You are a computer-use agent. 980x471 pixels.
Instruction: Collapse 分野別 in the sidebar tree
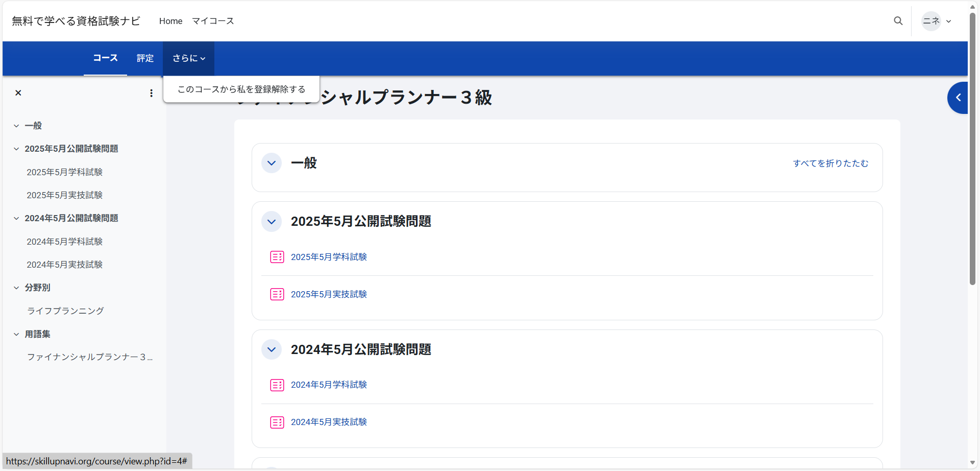click(16, 288)
